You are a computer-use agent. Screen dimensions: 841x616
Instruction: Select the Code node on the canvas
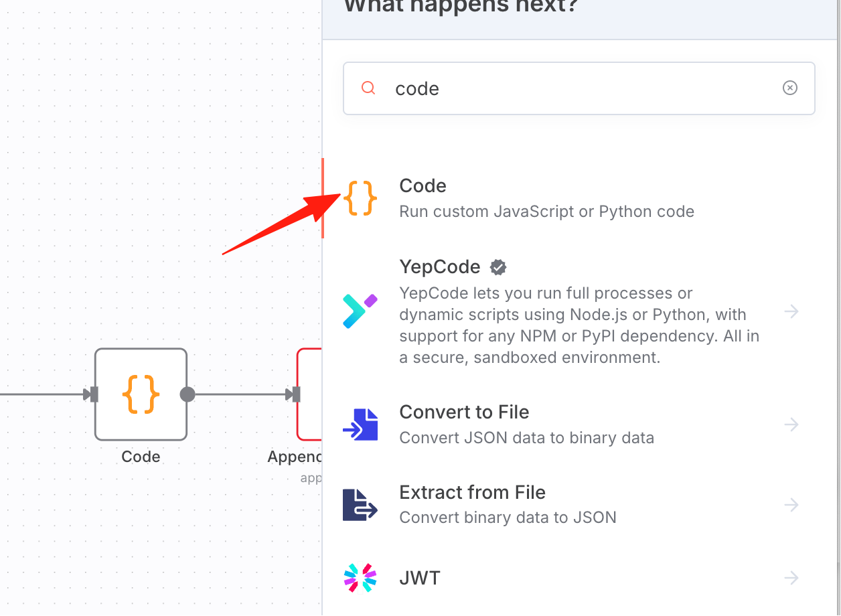pos(141,394)
